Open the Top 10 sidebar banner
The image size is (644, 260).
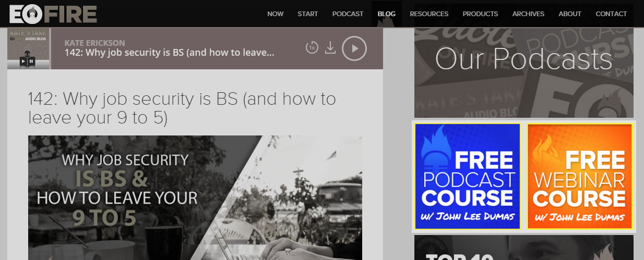pyautogui.click(x=524, y=247)
